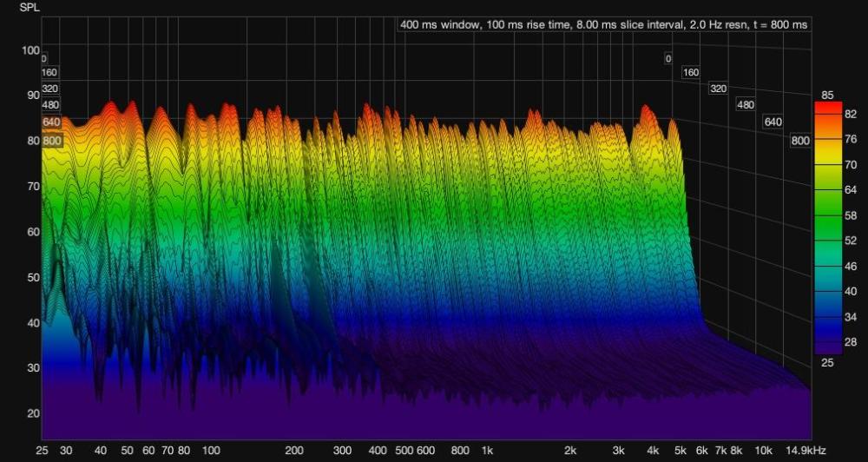Click the 30 value on the SPL axis

[34, 368]
